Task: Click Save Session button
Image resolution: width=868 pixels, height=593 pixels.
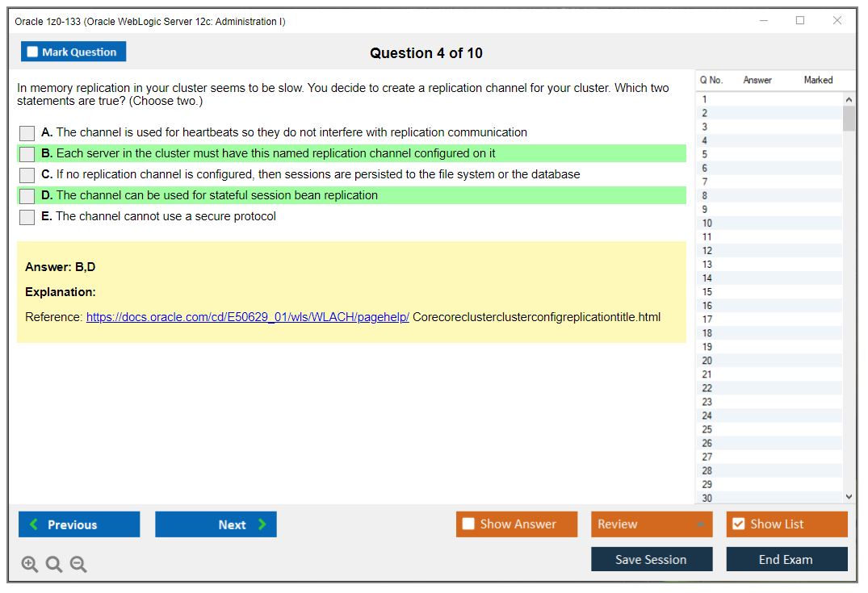Action: point(651,559)
